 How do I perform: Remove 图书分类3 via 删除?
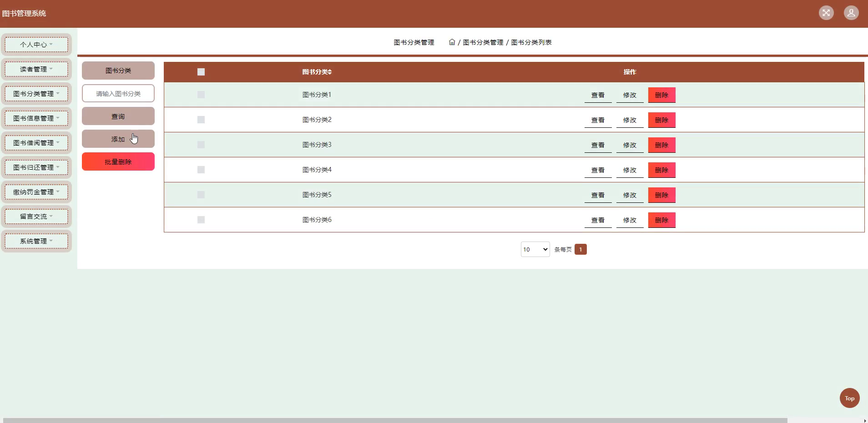click(661, 145)
